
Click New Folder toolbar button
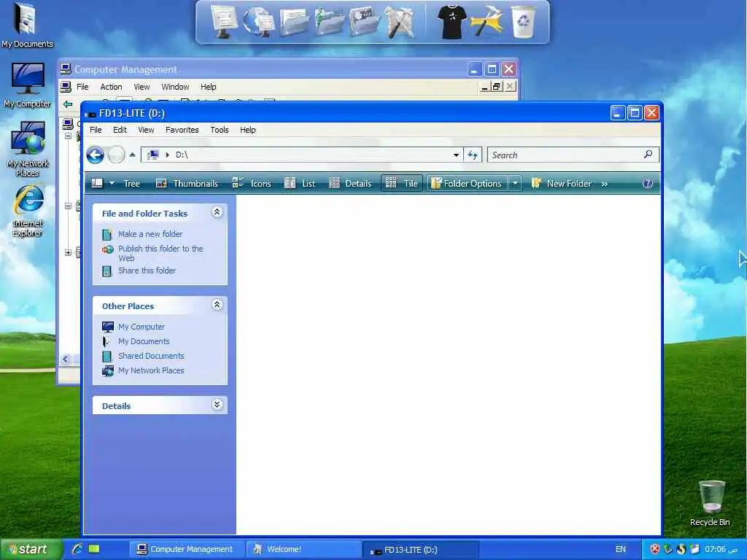point(562,183)
